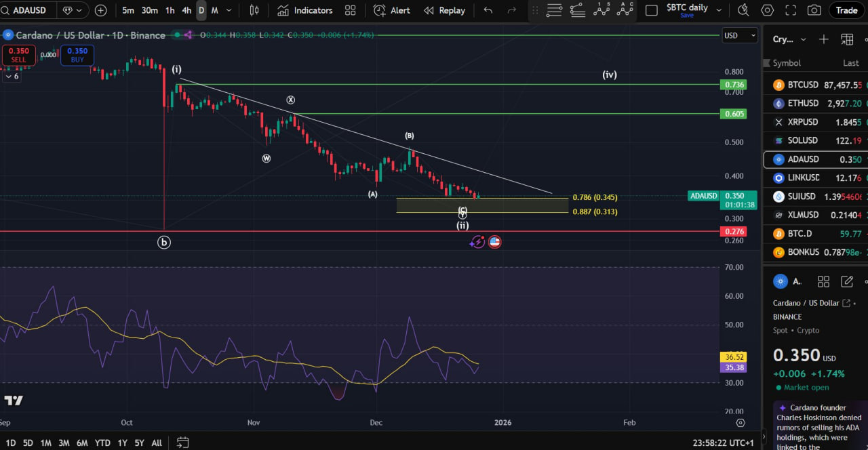868x450 pixels.
Task: Toggle the layout checkbox beside $BTC daily
Action: click(651, 10)
